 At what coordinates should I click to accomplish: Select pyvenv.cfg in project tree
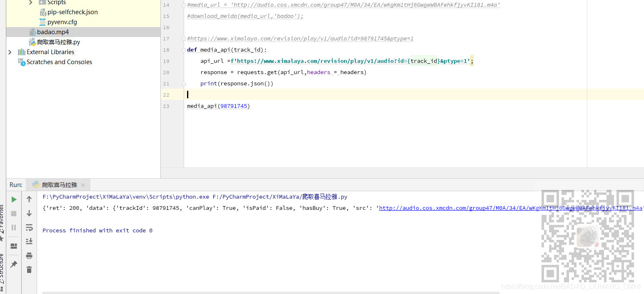62,22
